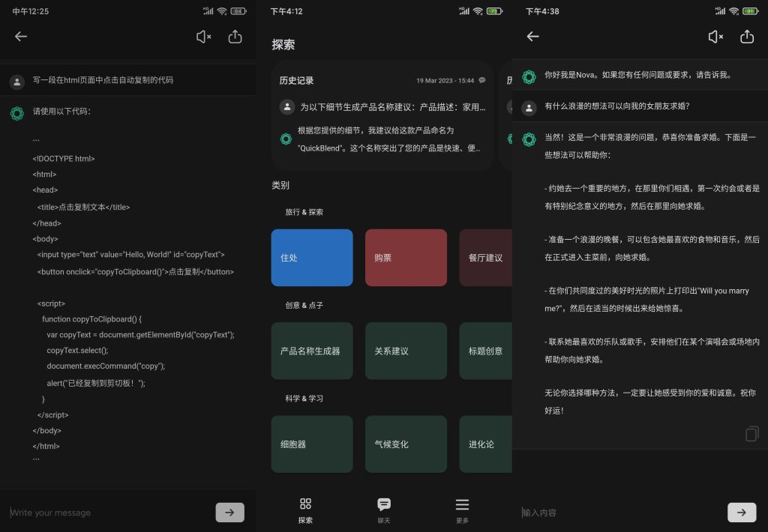Open the 产品名称生成器 card

click(x=312, y=351)
